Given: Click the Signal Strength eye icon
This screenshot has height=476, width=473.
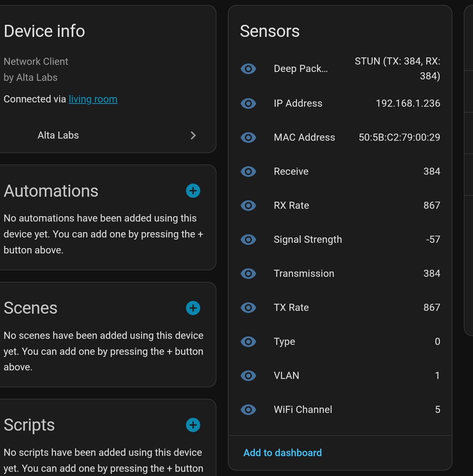Looking at the screenshot, I should 248,239.
